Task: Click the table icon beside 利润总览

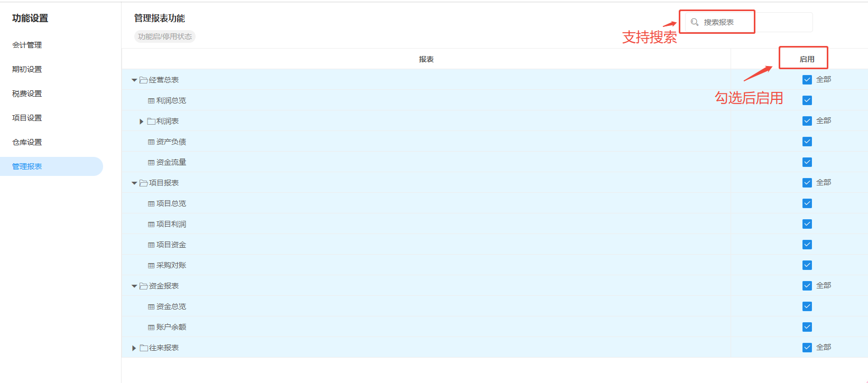Action: [151, 101]
